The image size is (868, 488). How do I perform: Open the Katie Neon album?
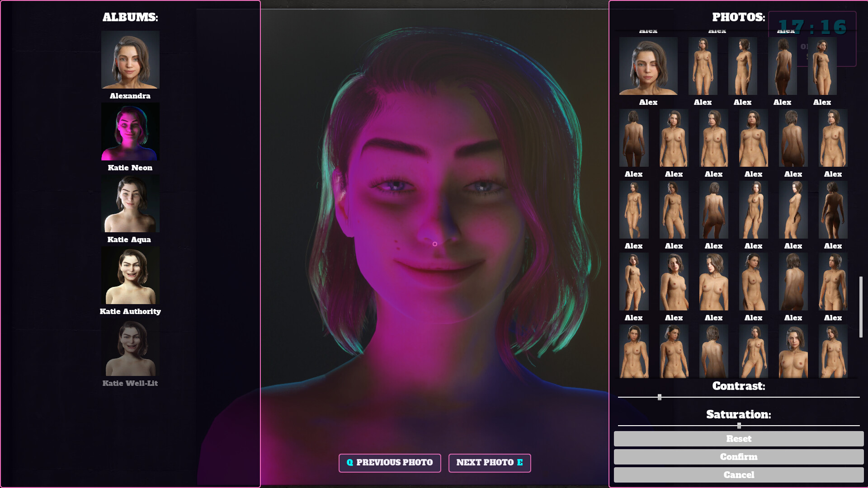coord(130,131)
